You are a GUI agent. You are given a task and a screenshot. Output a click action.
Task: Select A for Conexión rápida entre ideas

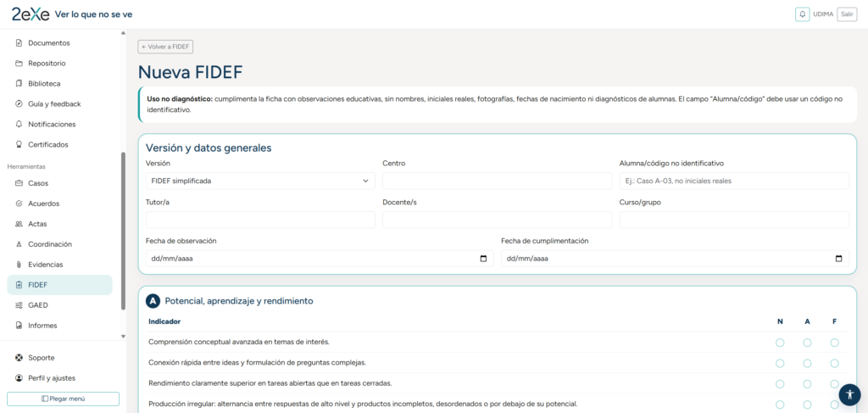pyautogui.click(x=807, y=363)
